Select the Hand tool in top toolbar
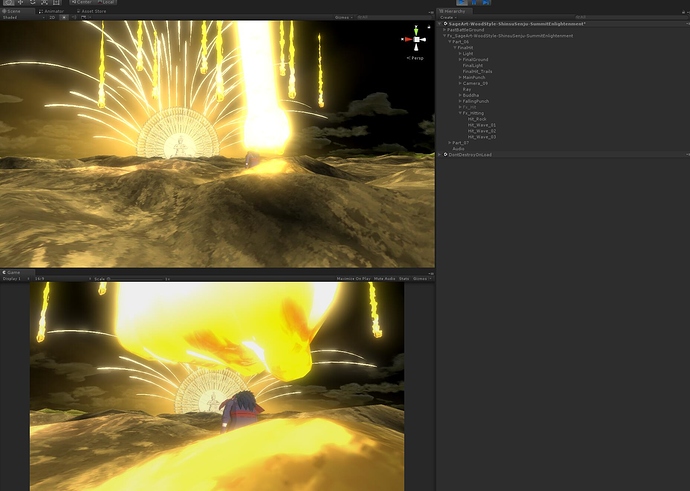 tap(8, 2)
